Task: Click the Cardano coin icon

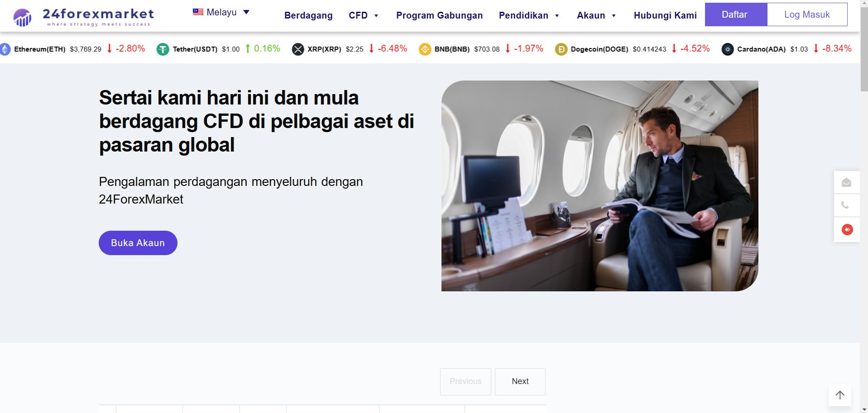Action: (x=728, y=49)
